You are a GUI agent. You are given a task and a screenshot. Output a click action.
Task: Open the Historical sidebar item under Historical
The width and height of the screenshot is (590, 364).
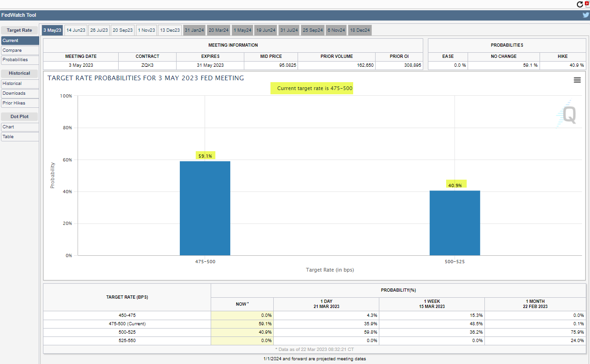coord(20,84)
